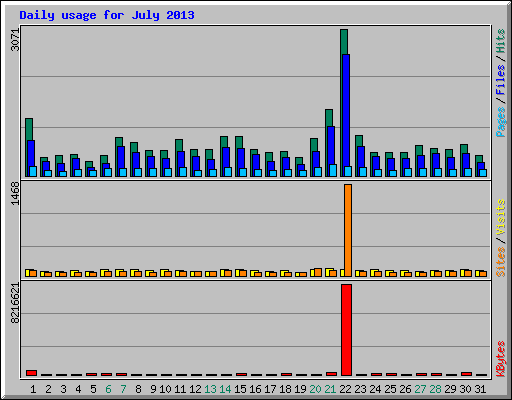This screenshot has height=400, width=512.
Task: Click green weekend day label 14
Action: coord(225,389)
